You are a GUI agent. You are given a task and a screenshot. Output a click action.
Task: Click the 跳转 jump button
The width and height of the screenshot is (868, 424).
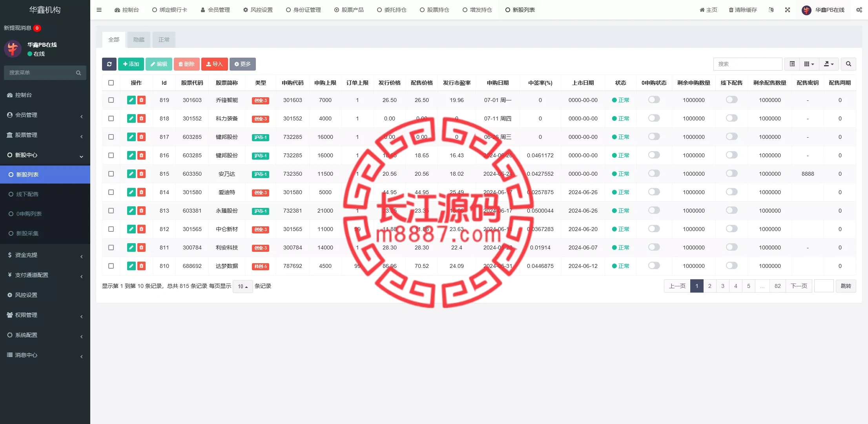pos(846,286)
